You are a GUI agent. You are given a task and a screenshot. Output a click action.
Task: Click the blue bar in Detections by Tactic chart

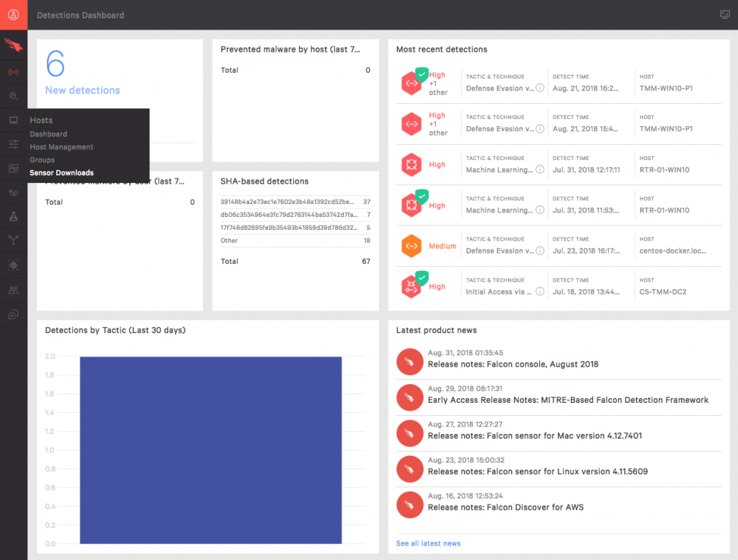click(x=211, y=450)
